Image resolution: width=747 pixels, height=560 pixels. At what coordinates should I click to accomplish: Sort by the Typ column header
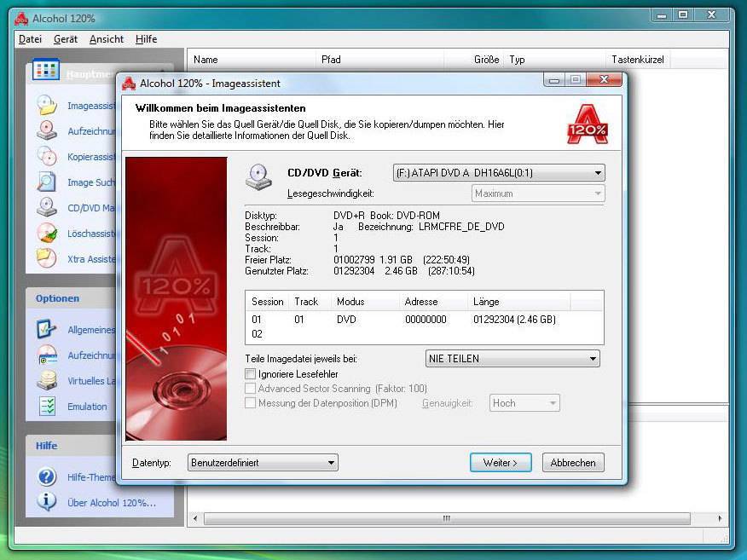554,60
